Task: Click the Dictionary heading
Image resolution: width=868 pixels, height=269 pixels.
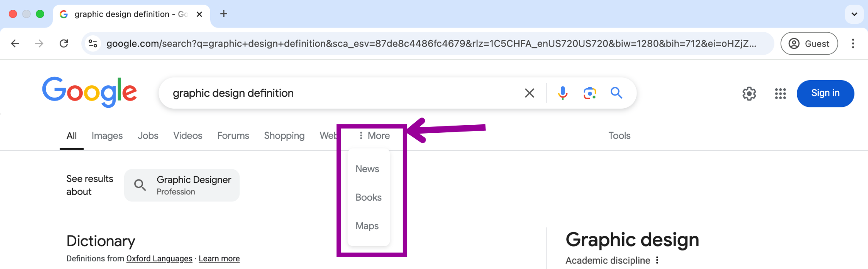Action: click(101, 241)
